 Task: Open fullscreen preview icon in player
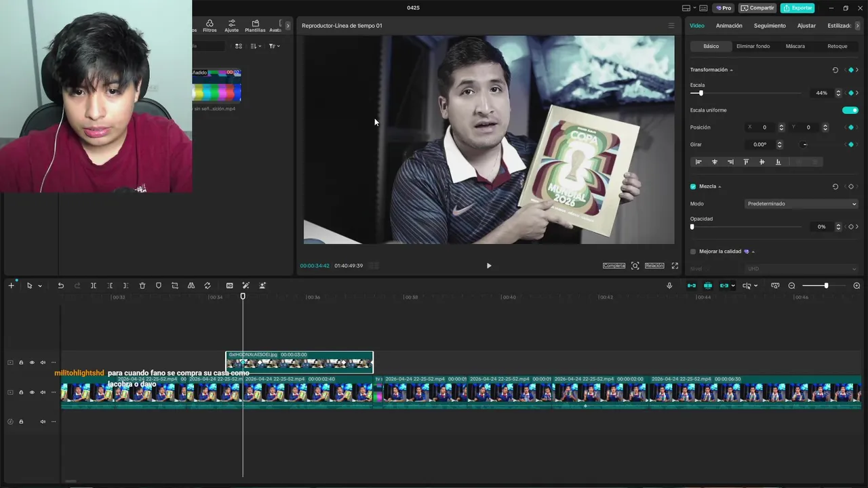tap(675, 266)
